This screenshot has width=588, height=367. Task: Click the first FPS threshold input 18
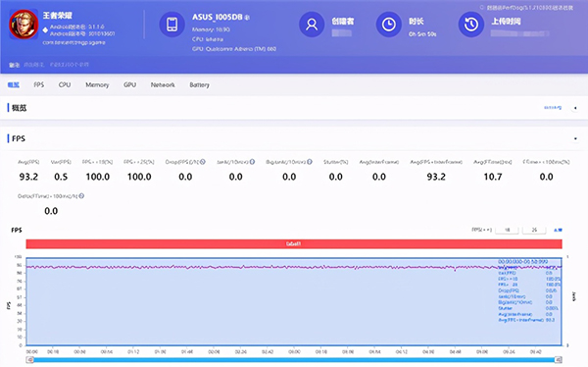[x=507, y=230]
